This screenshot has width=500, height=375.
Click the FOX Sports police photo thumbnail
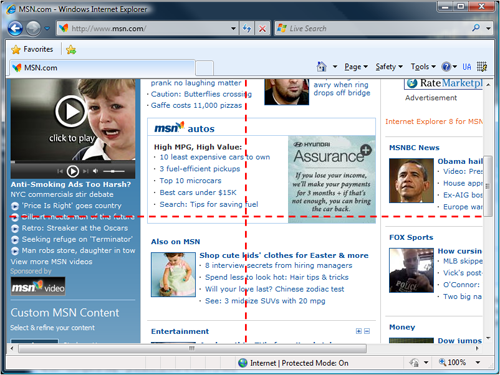click(411, 270)
